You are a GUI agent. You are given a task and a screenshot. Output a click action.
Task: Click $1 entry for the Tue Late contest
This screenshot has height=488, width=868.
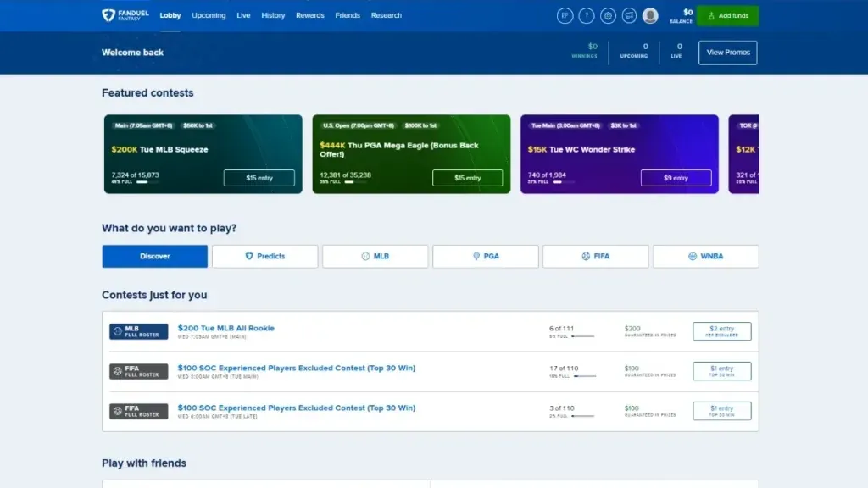[722, 411]
